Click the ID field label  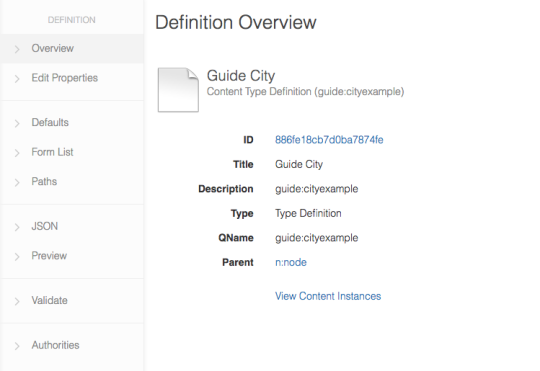click(248, 140)
